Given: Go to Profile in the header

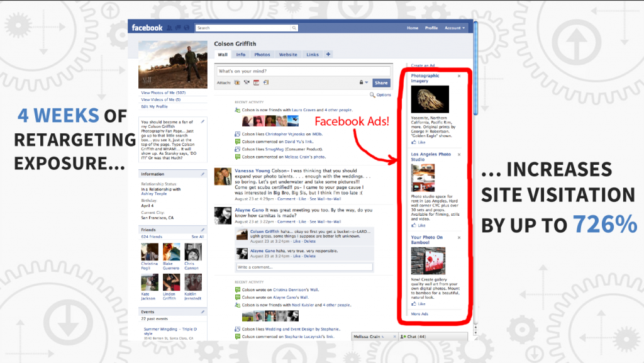Looking at the screenshot, I should coord(431,28).
